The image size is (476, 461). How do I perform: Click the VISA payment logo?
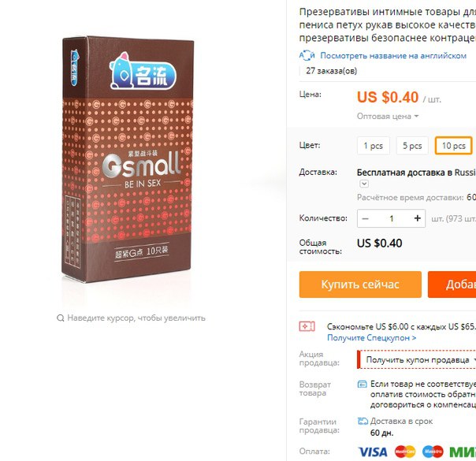(x=373, y=452)
